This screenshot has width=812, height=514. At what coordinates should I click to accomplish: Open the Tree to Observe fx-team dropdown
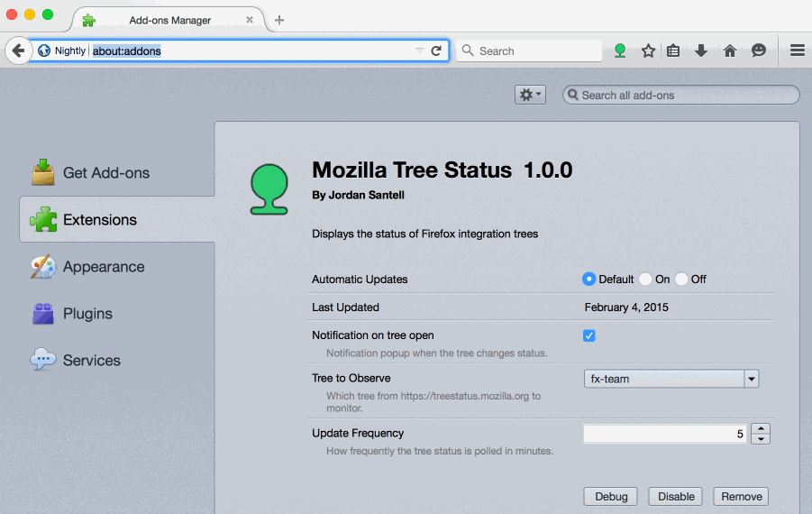click(671, 379)
